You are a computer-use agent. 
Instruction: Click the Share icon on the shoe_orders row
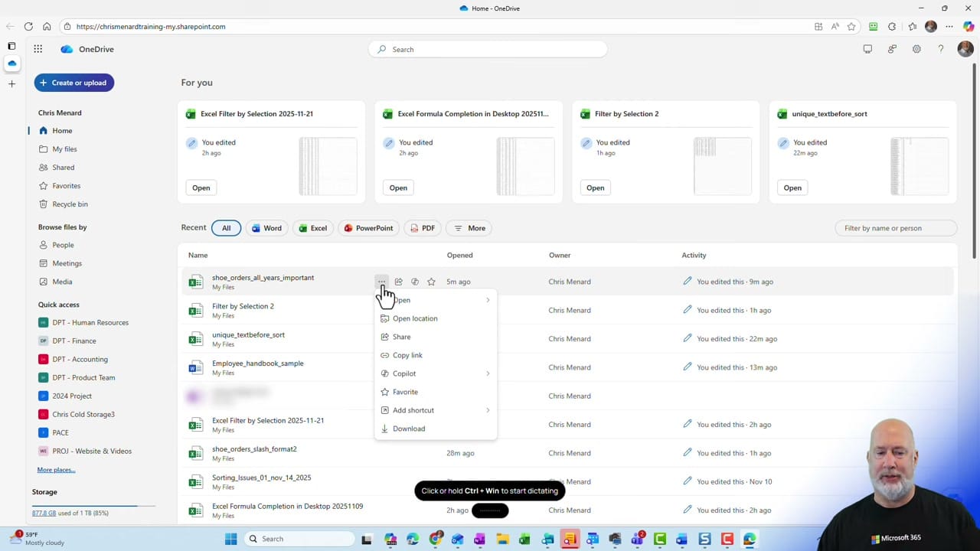pos(398,282)
